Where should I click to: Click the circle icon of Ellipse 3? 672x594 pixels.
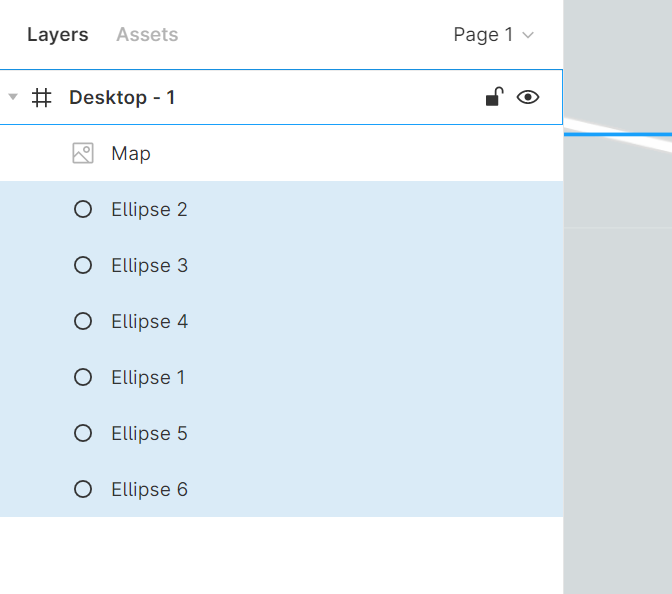pos(83,265)
